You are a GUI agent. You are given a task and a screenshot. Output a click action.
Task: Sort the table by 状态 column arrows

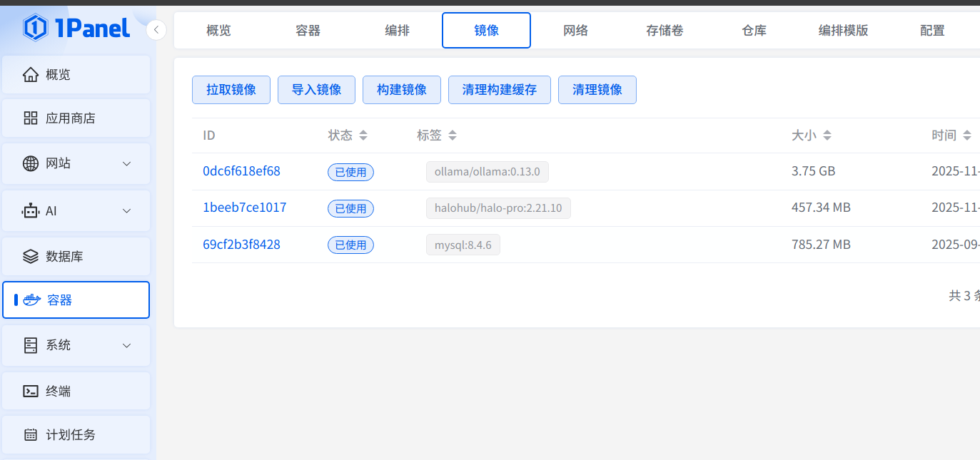point(363,136)
